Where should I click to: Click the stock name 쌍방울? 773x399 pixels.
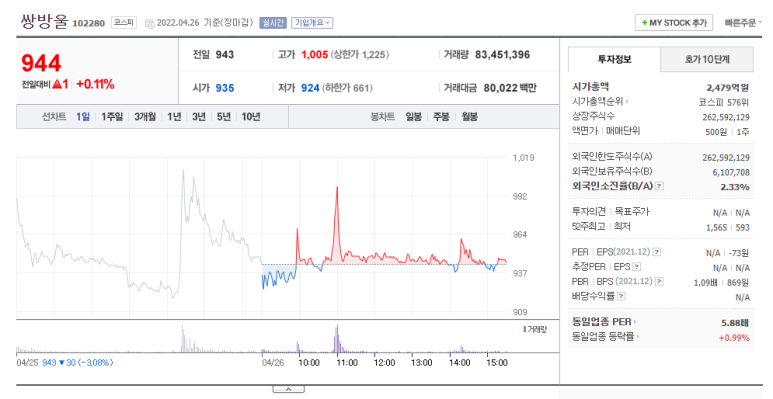pyautogui.click(x=43, y=22)
